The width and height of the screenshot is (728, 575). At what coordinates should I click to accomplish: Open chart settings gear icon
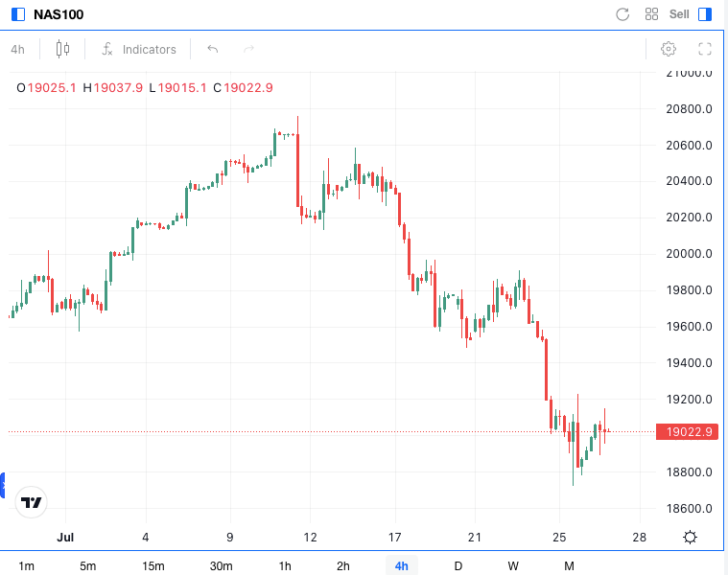[669, 49]
